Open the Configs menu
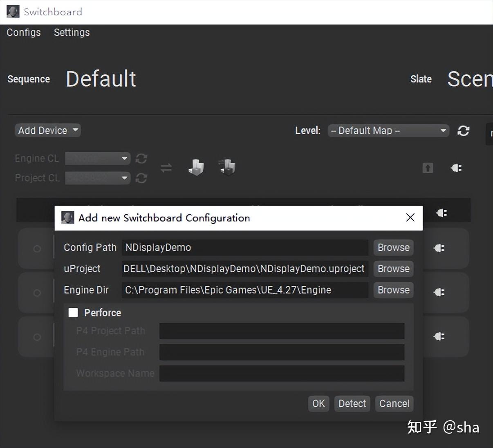The image size is (493, 448). [x=24, y=33]
